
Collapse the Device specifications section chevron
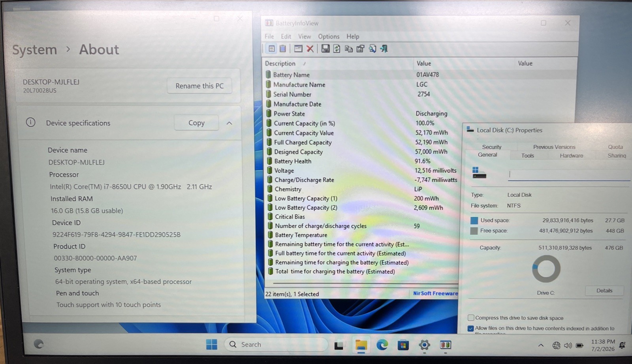click(229, 123)
